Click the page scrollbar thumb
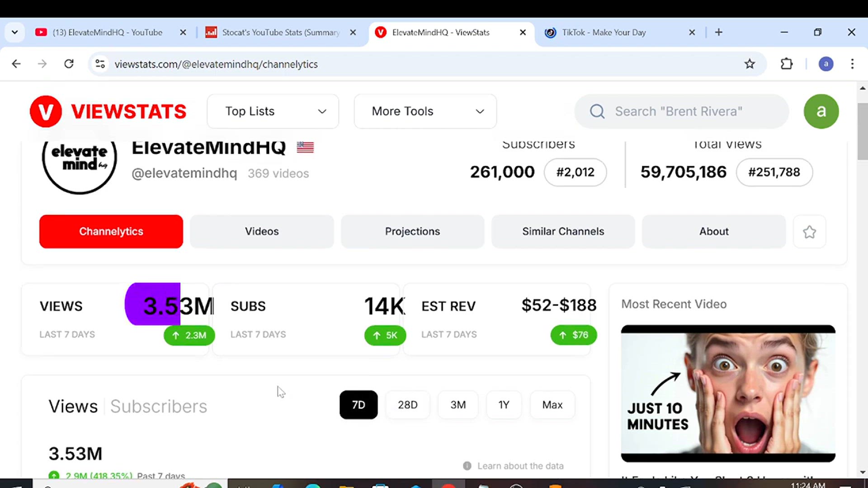The width and height of the screenshot is (868, 488). click(862, 131)
